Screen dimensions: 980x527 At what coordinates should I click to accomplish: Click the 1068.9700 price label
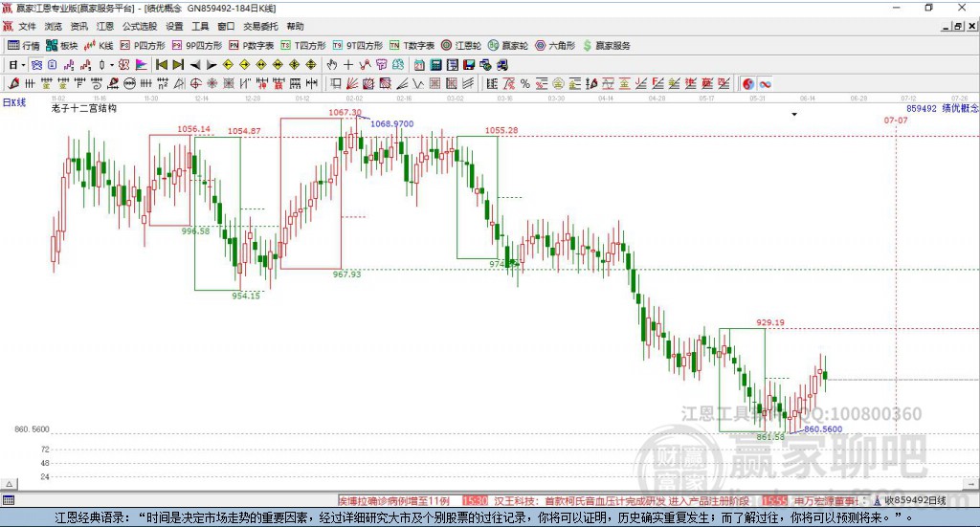tap(391, 123)
